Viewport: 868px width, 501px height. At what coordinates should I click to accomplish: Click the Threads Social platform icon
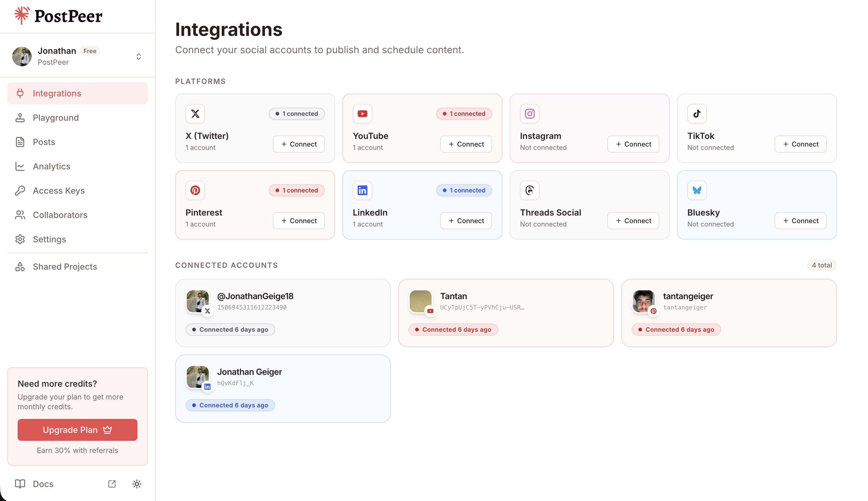(x=529, y=190)
